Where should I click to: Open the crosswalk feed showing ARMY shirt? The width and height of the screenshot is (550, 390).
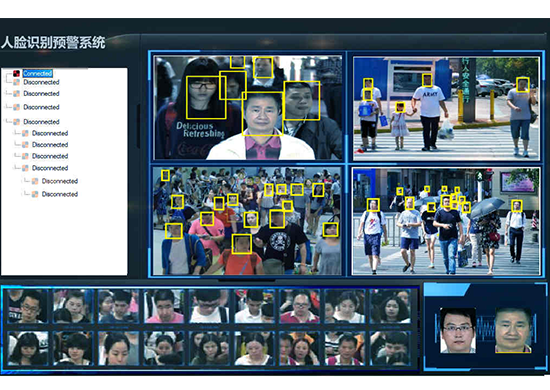point(446,108)
